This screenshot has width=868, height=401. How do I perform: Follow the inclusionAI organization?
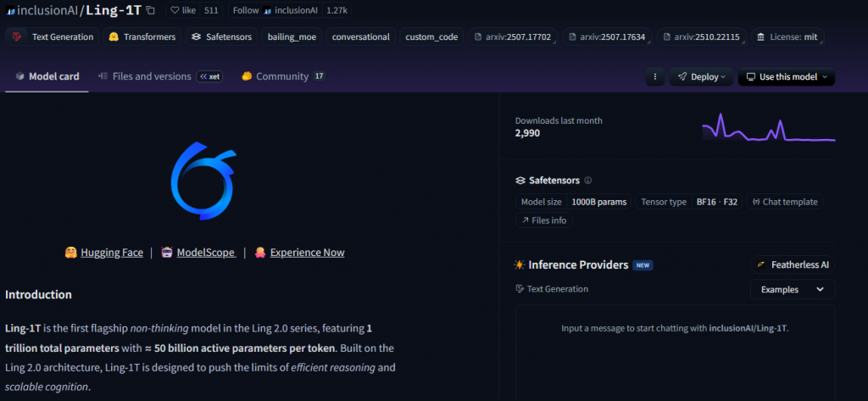point(245,10)
